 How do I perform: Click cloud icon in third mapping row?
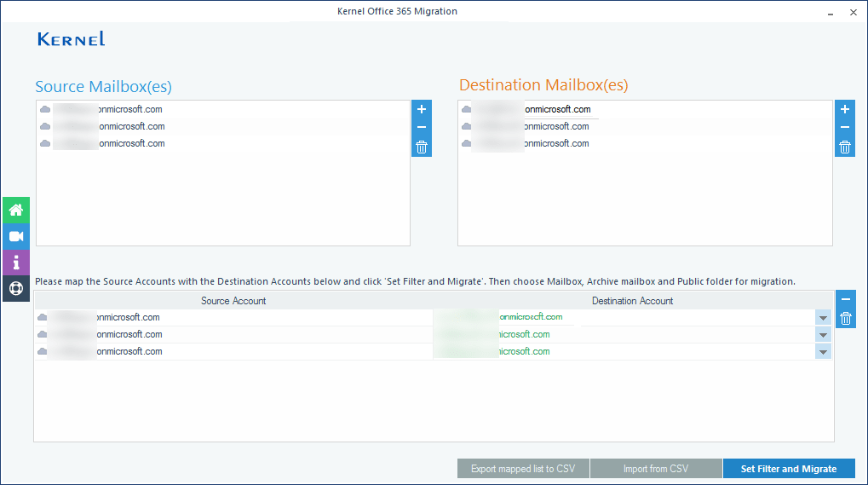pyautogui.click(x=42, y=351)
